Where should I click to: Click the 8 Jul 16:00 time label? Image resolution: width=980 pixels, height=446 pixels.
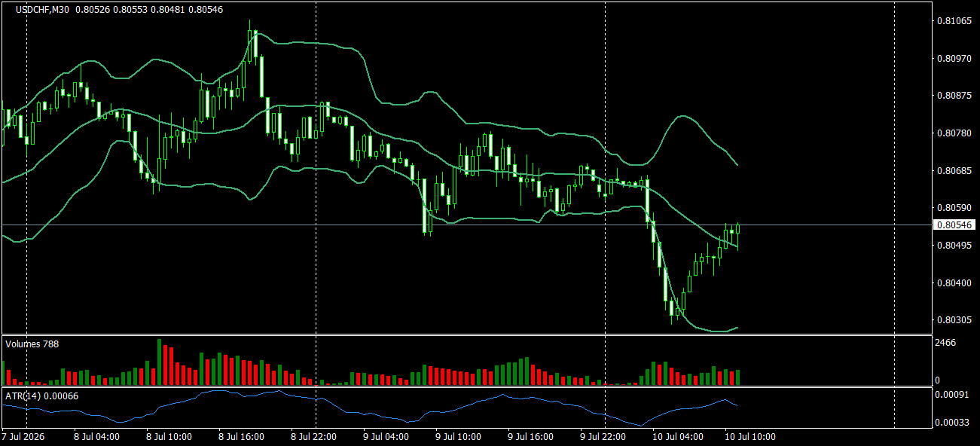(241, 437)
